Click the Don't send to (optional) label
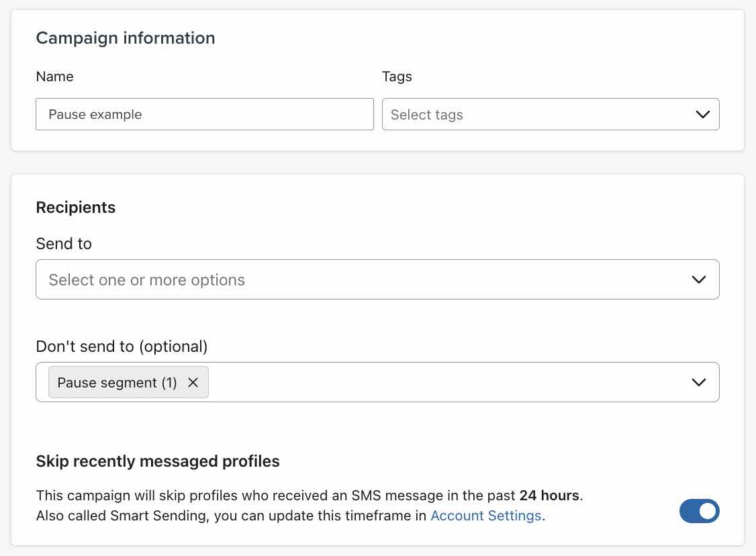The image size is (756, 556). (122, 346)
